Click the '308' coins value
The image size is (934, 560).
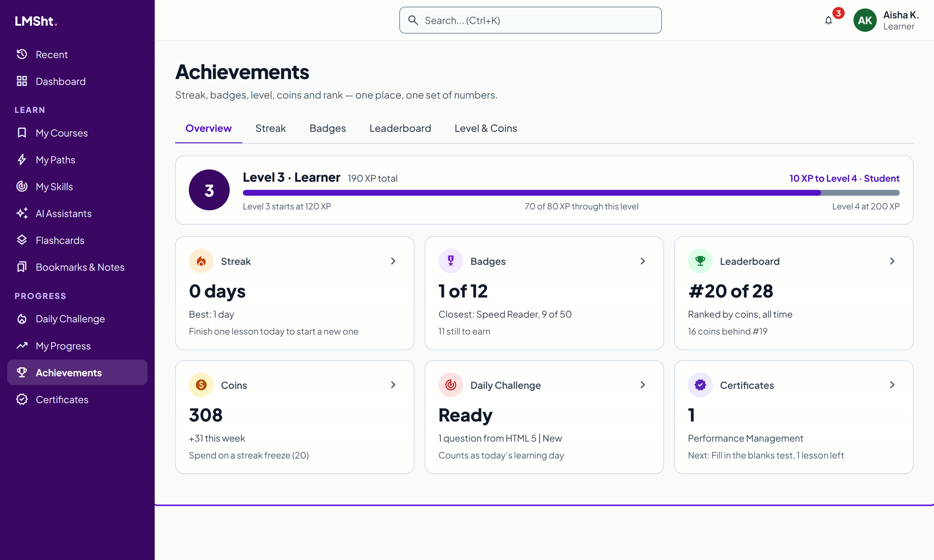pos(205,415)
